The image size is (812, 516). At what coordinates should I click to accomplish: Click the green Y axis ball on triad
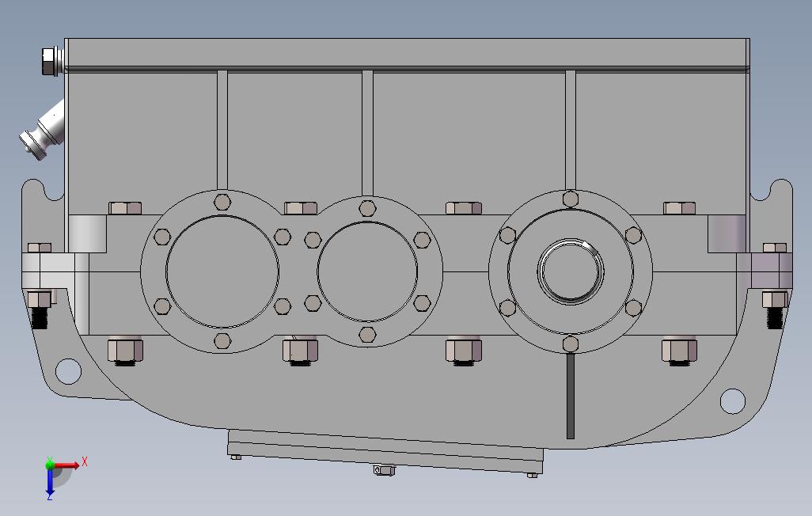click(x=50, y=465)
